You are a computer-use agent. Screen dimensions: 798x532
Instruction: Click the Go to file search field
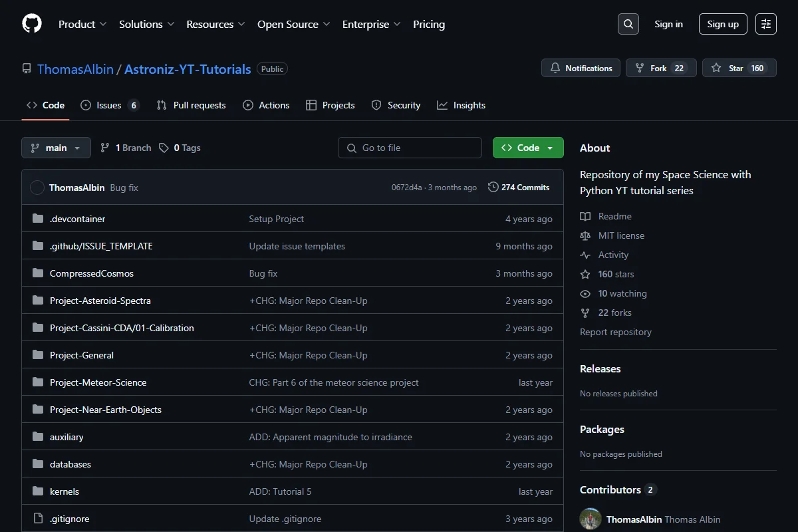click(x=410, y=148)
